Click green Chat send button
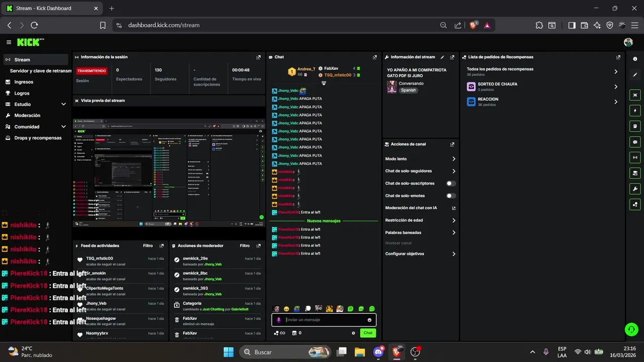Image resolution: width=644 pixels, height=362 pixels. (368, 333)
